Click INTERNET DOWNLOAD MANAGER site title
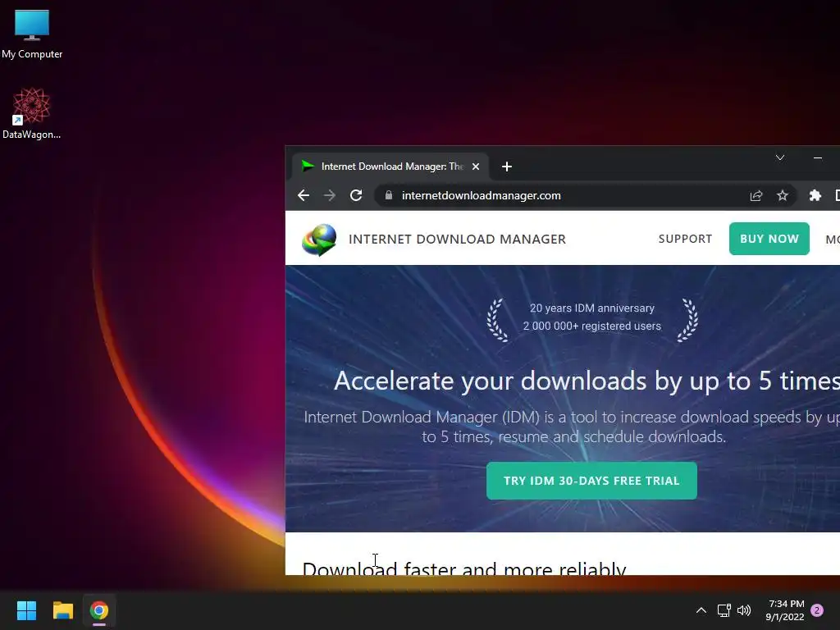840x630 pixels. pos(457,239)
